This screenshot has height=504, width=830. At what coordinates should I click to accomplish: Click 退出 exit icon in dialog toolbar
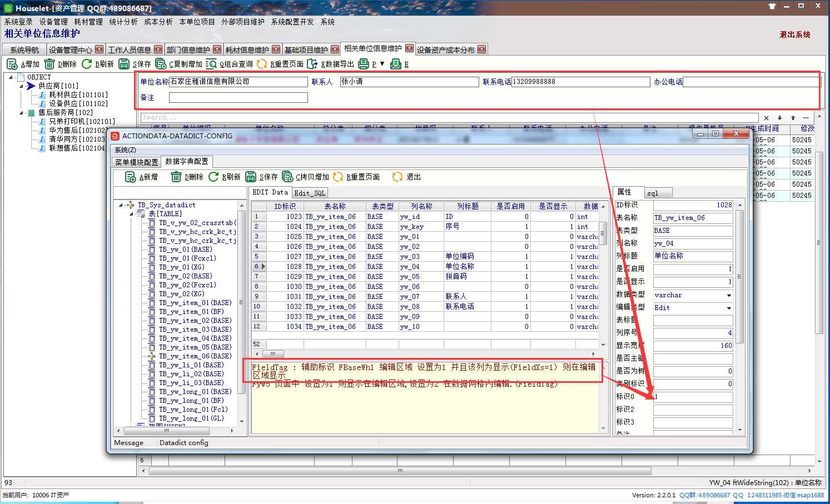click(x=397, y=177)
